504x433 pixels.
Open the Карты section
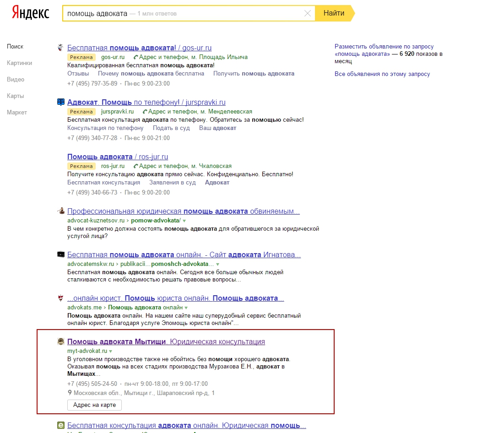click(x=16, y=96)
